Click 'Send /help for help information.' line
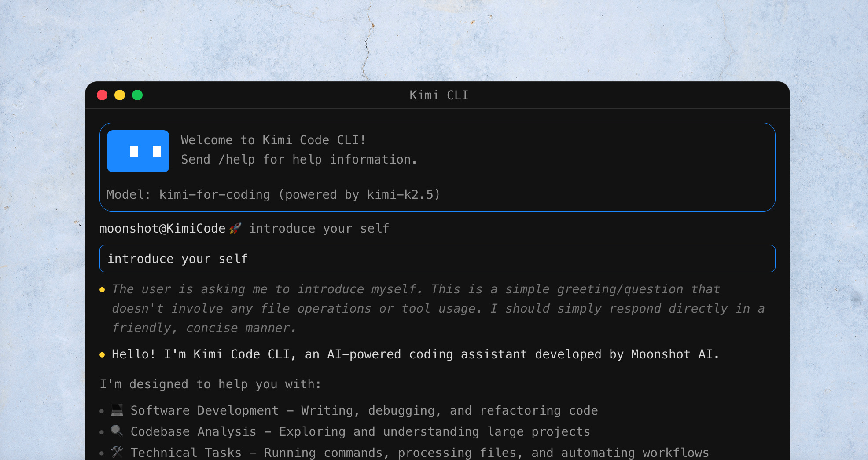Screen dimensions: 868x460 click(299, 159)
